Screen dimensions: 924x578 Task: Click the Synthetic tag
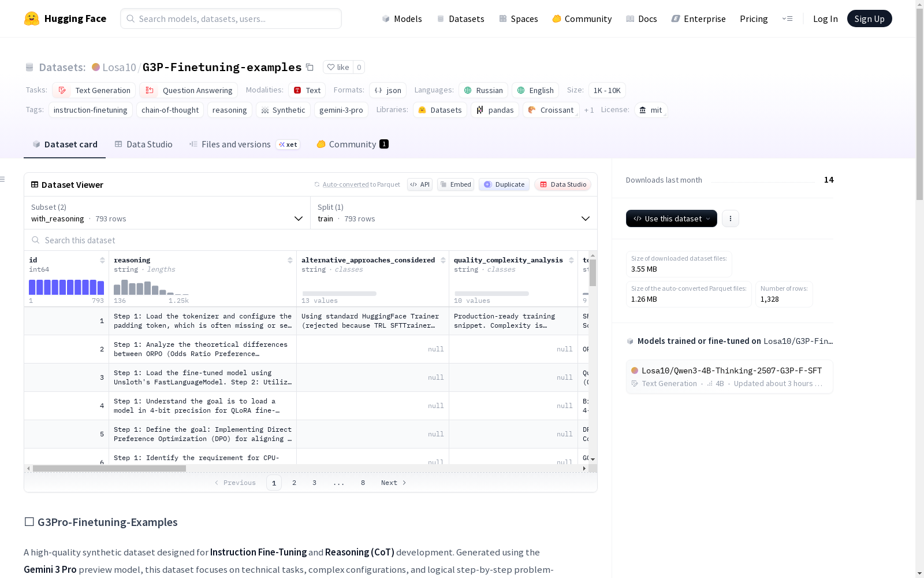[283, 110]
